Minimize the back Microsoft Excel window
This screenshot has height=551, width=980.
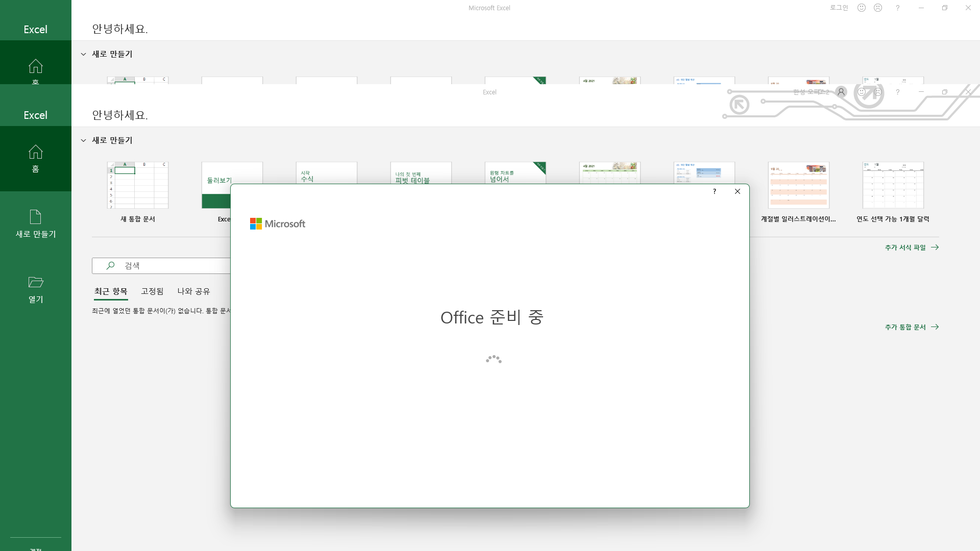921,8
